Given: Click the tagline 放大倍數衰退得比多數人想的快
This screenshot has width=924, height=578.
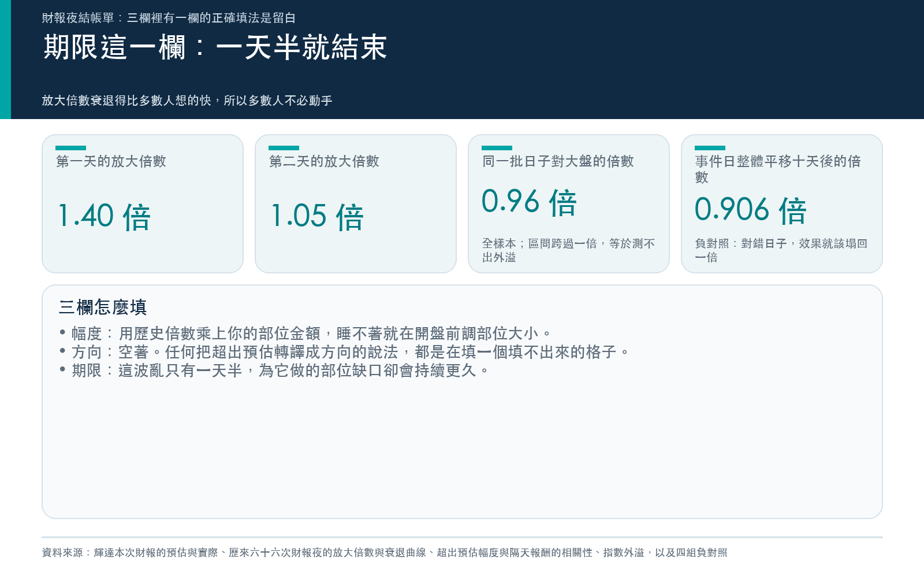Looking at the screenshot, I should (126, 101).
